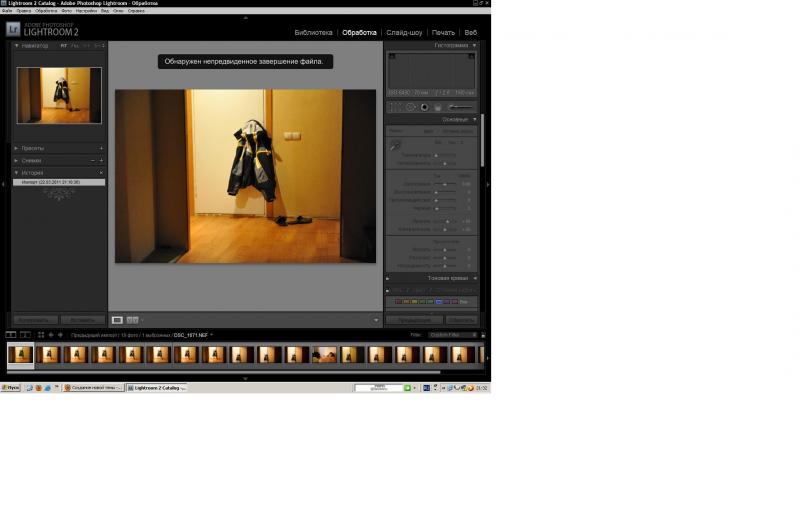The width and height of the screenshot is (800, 532).
Task: Click the Lr logo icon
Action: tap(13, 29)
